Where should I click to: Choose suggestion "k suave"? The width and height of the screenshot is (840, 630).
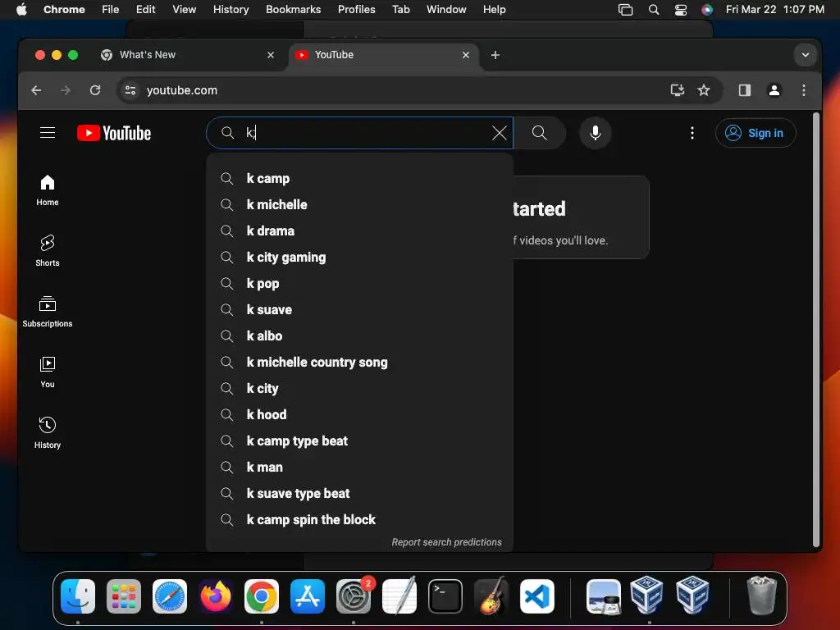(359, 309)
